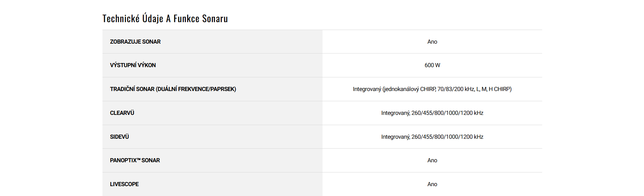The image size is (644, 196).
Task: Click the 600 W value
Action: click(432, 65)
